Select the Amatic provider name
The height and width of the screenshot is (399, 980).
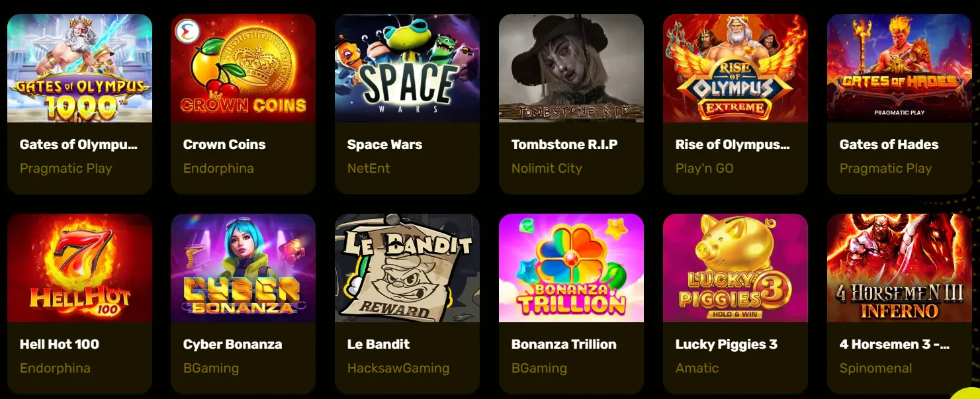[x=697, y=368]
